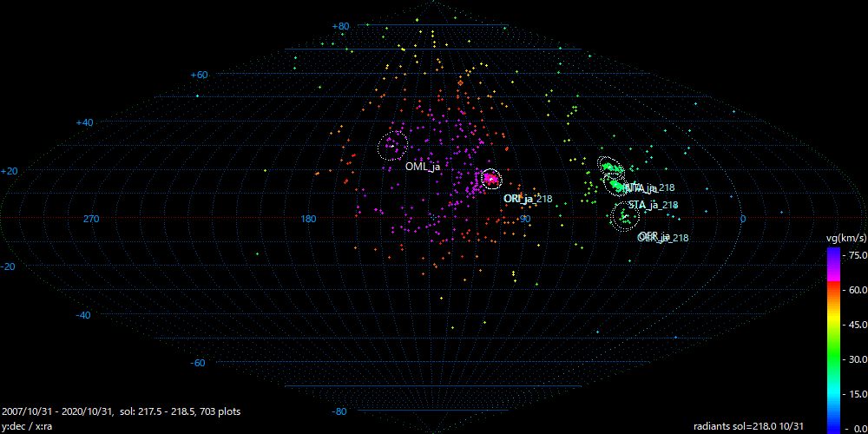
Task: Click the -80 declination label at bottom
Action: (339, 411)
